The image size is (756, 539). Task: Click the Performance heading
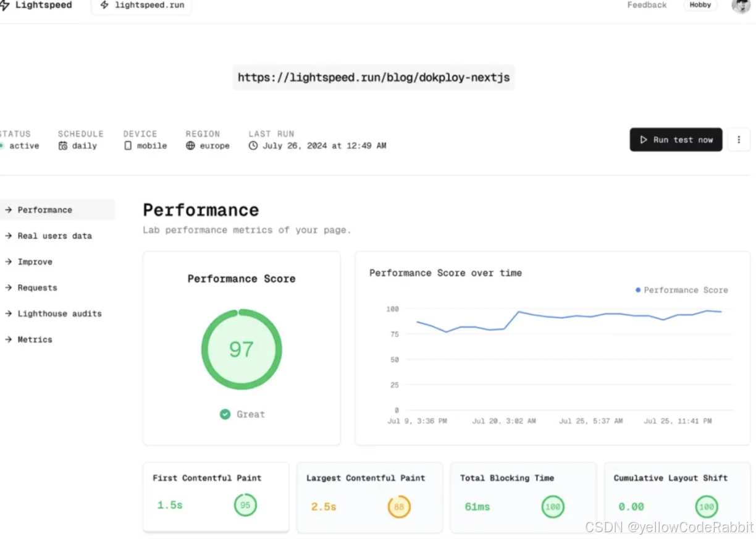(201, 210)
